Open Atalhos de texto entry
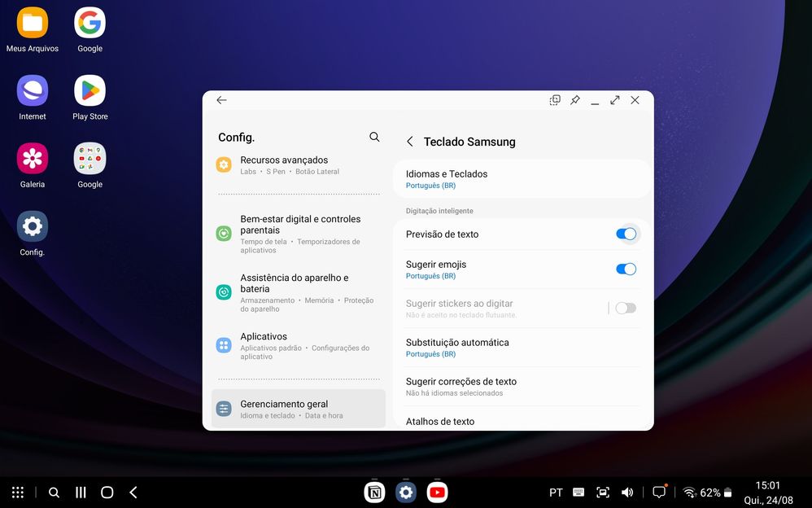This screenshot has height=508, width=812. point(522,420)
